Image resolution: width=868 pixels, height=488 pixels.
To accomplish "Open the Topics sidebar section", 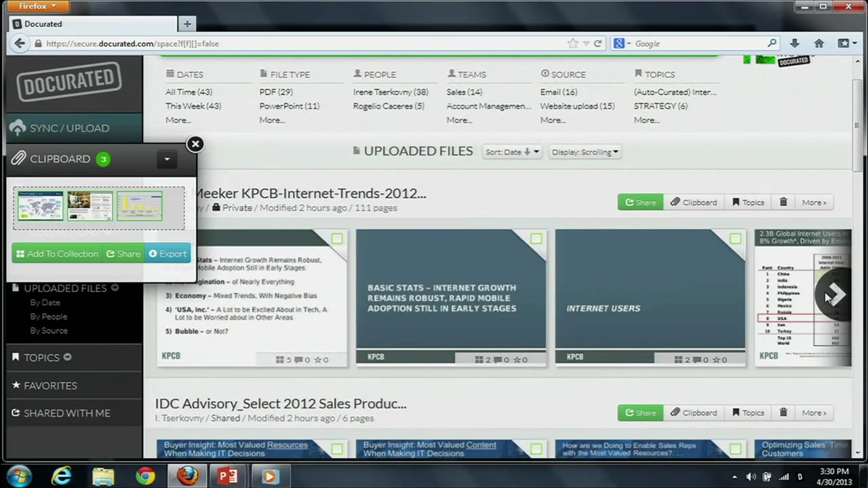I will [41, 357].
